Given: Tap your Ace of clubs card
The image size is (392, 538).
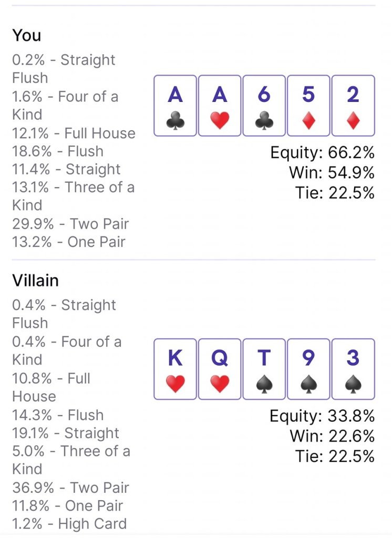Looking at the screenshot, I should tap(175, 106).
